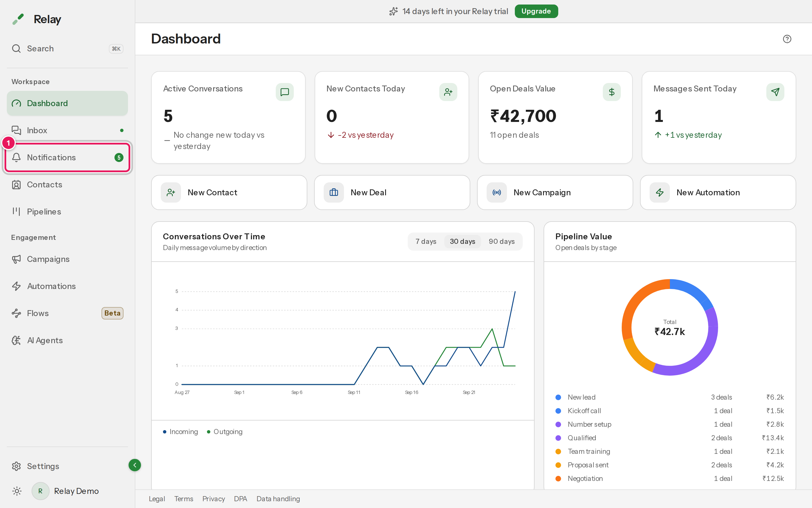Image resolution: width=812 pixels, height=508 pixels.
Task: Open the Legal footer link
Action: [157, 499]
